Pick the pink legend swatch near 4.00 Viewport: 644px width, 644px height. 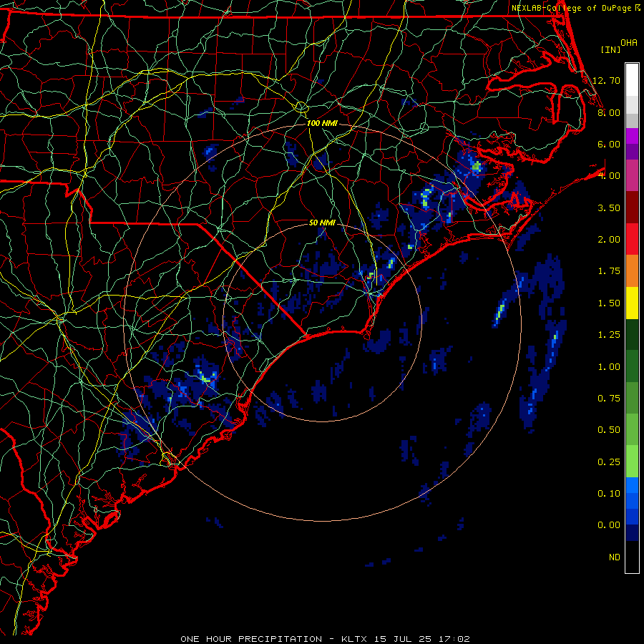point(632,175)
